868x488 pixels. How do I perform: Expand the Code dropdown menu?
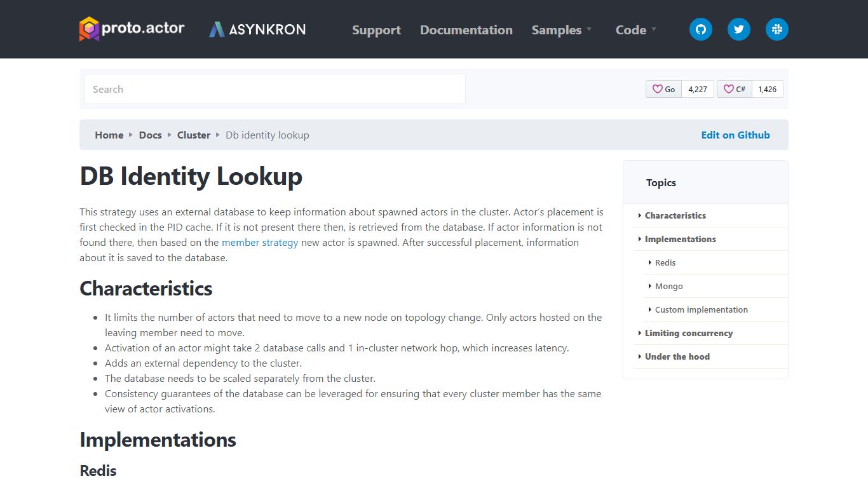[636, 30]
